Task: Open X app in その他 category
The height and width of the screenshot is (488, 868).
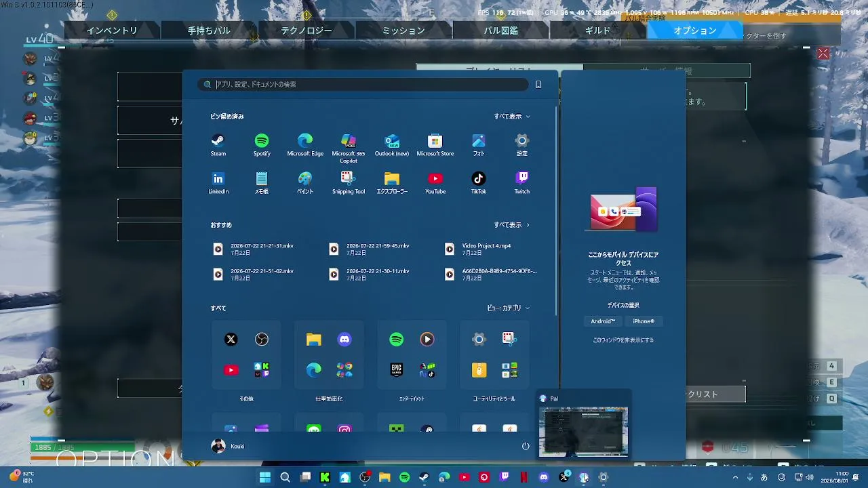Action: [x=231, y=340]
